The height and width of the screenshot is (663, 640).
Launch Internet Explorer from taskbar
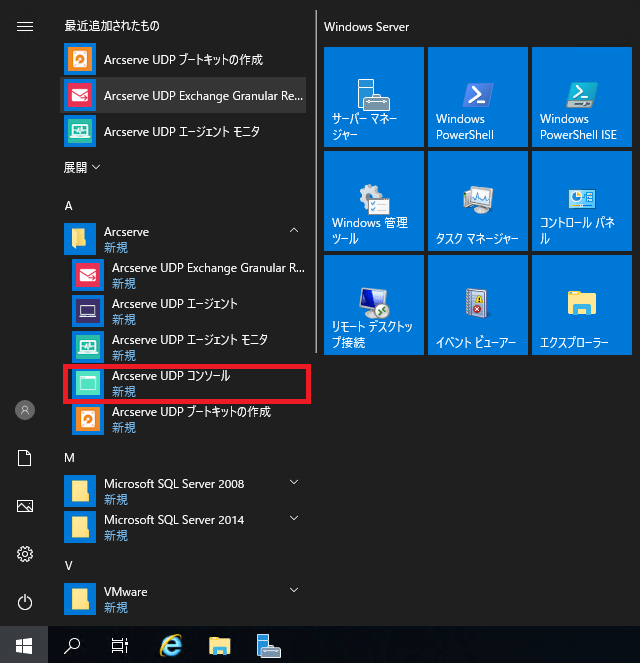pyautogui.click(x=171, y=646)
